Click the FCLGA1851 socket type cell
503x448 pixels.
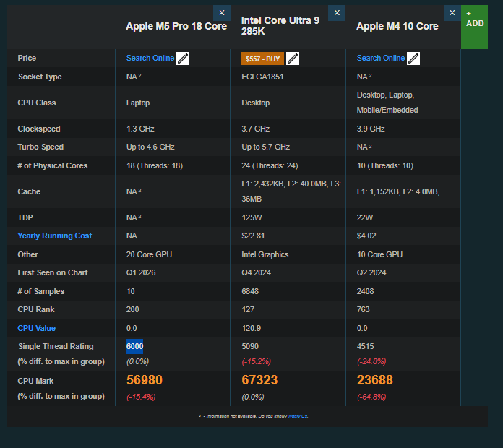click(262, 77)
